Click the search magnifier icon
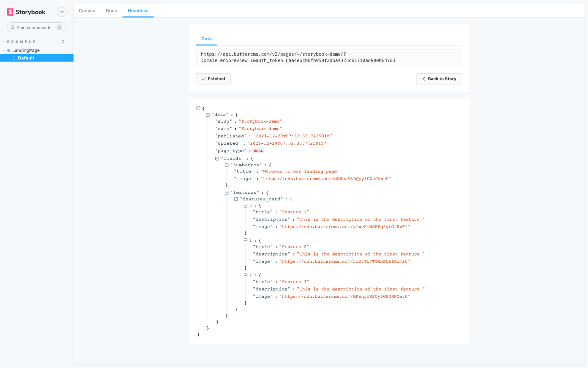588x368 pixels. point(13,27)
